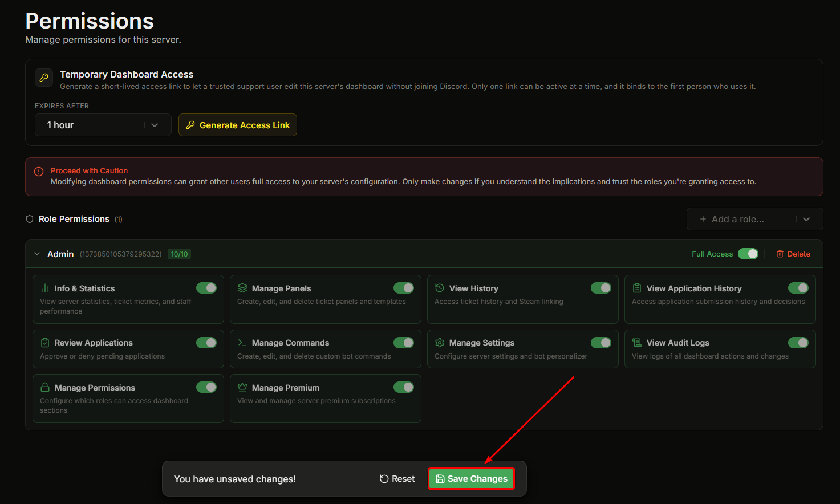Click the plus icon in Add a role
The image size is (840, 504).
[703, 219]
